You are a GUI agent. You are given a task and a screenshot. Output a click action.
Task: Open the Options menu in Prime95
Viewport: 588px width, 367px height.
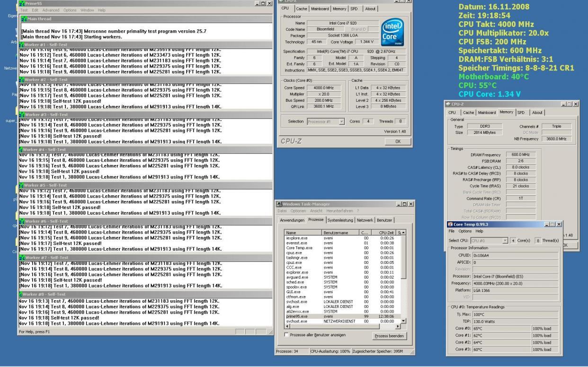coord(70,10)
